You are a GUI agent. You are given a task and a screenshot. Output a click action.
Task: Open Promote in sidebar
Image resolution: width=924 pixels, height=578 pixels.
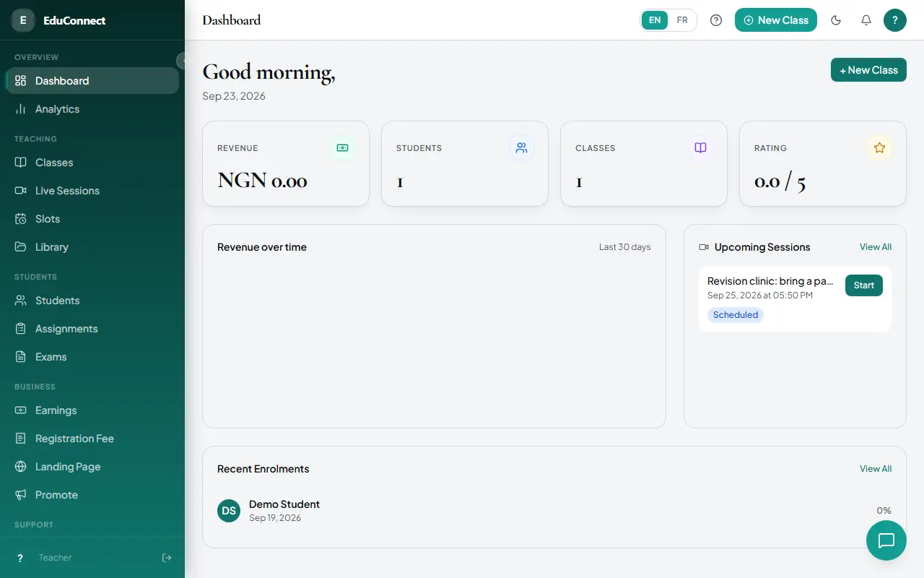(x=92, y=495)
